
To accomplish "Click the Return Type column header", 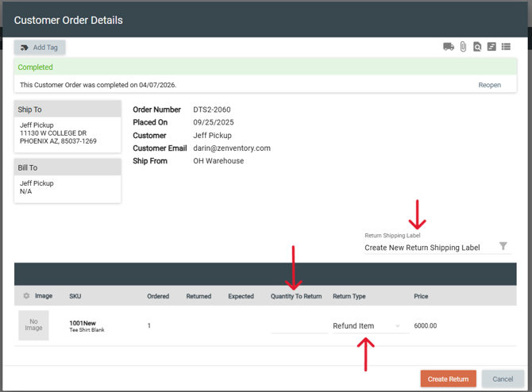I will 349,296.
